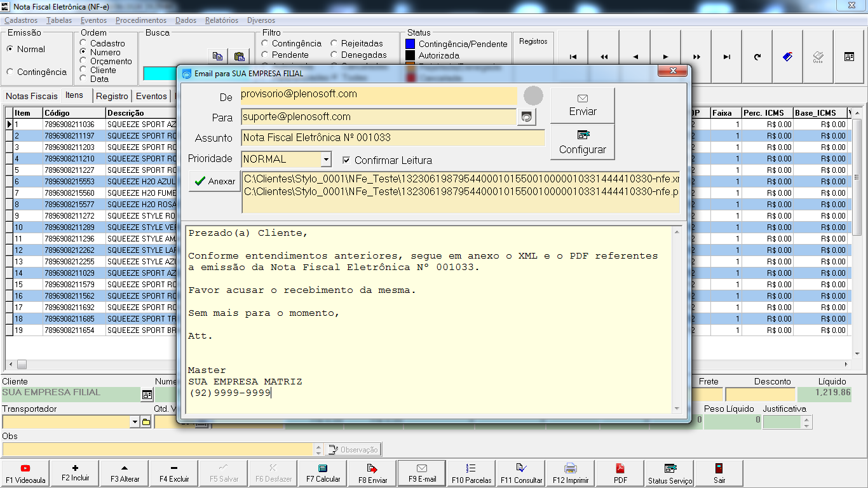Click the cyan Busca search field
Viewport: 868px width, 488px height.
[160, 73]
